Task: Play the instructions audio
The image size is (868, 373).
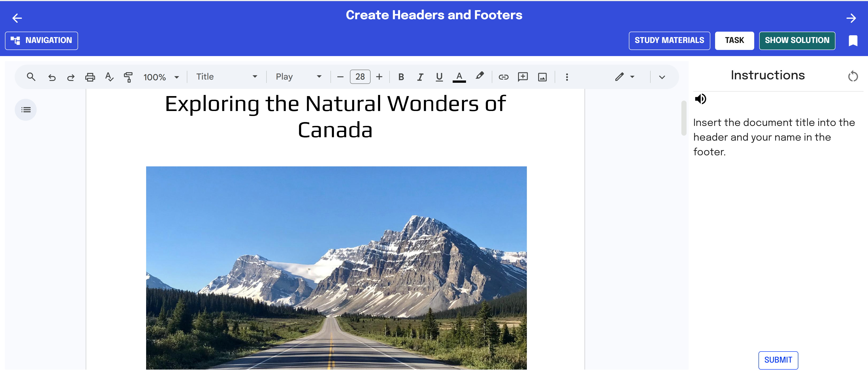Action: [701, 99]
